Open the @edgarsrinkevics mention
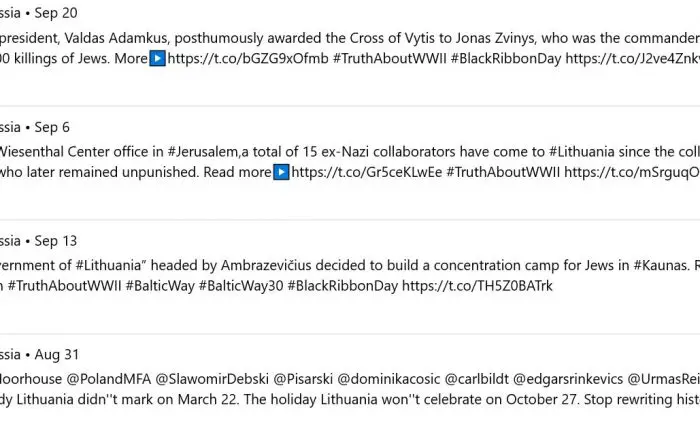Screen dimensions: 700x441 coord(568,379)
